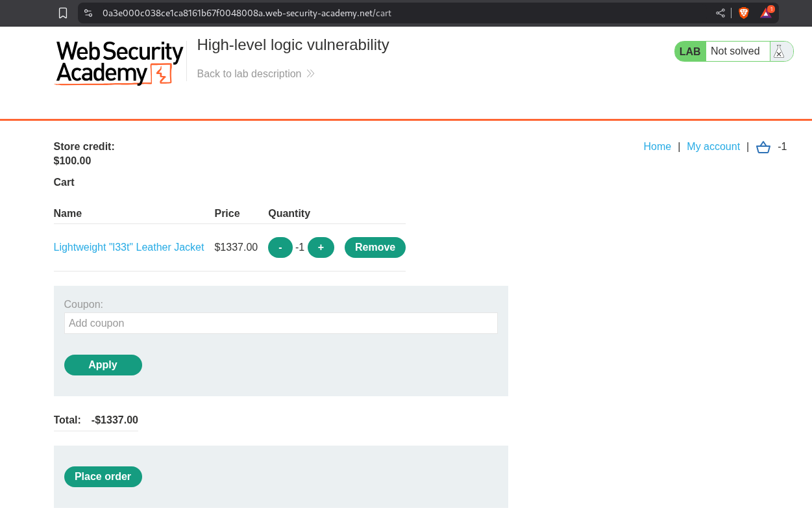Follow the Back to lab description link
Screen dimensions: 812x519
(x=249, y=74)
